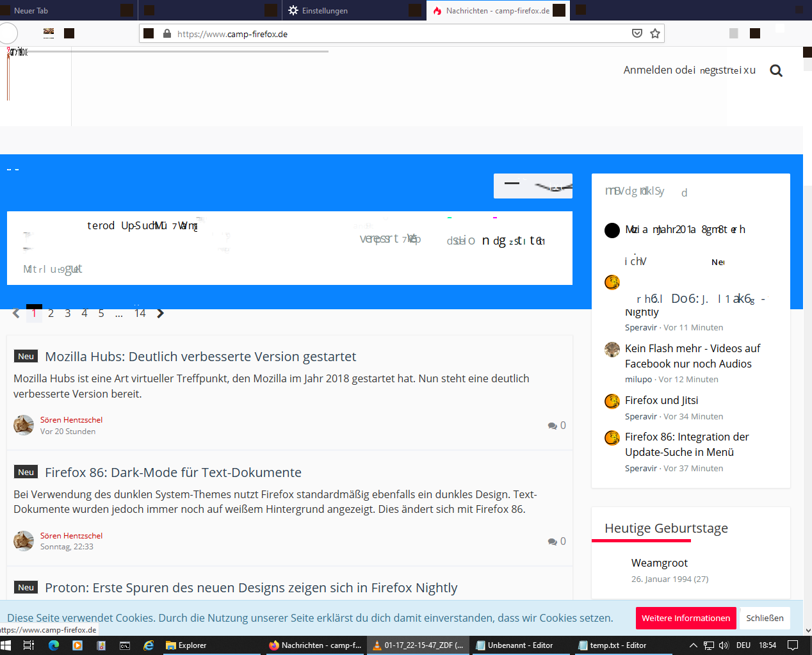Go to page 3 of the articles
The height and width of the screenshot is (655, 812).
[x=67, y=313]
